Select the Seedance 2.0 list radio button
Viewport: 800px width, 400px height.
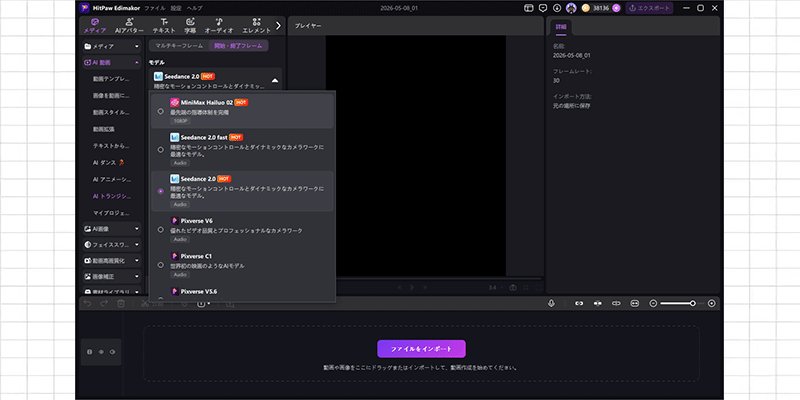[x=161, y=191]
